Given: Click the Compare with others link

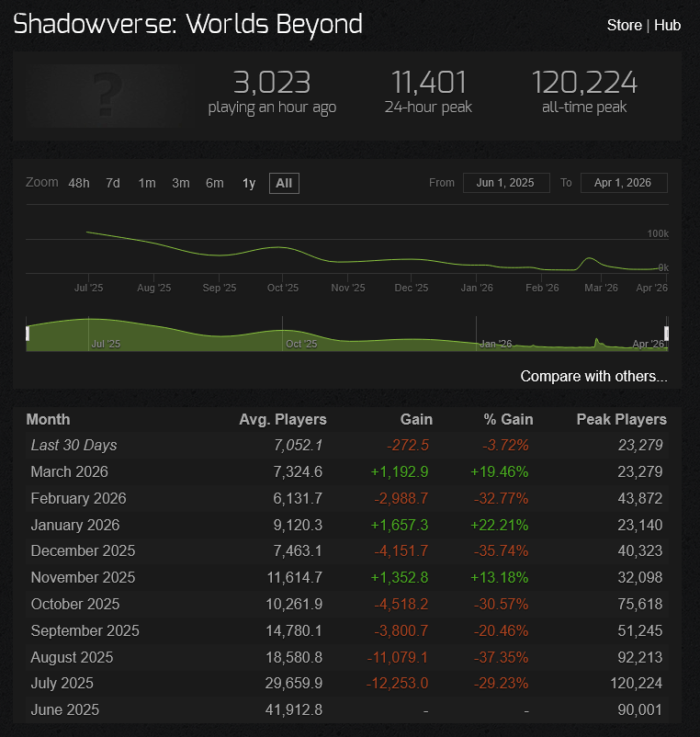Looking at the screenshot, I should click(593, 376).
